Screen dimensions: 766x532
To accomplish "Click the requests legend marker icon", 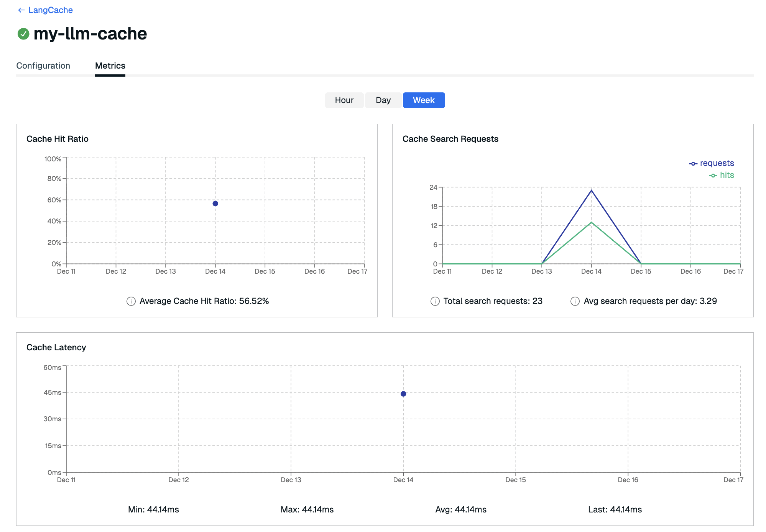I will click(x=693, y=164).
